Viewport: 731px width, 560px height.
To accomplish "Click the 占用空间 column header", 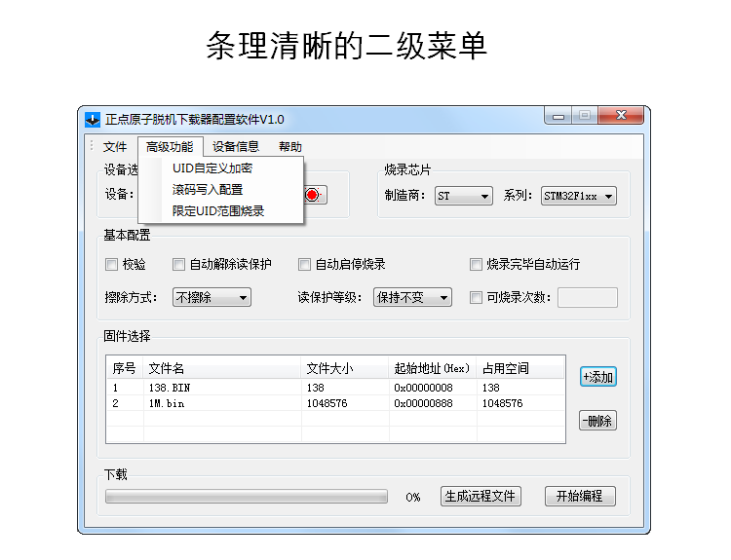I will pyautogui.click(x=520, y=368).
